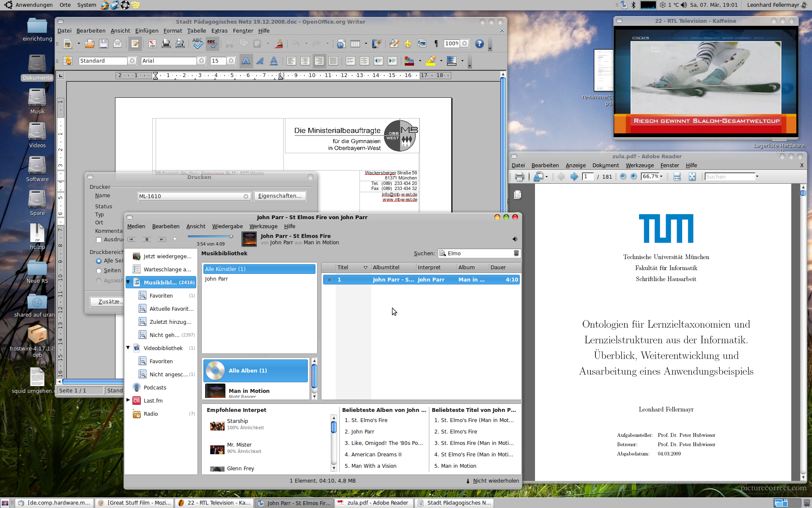
Task: Click the Spellcheck ABC icon in Writer
Action: coord(198,44)
